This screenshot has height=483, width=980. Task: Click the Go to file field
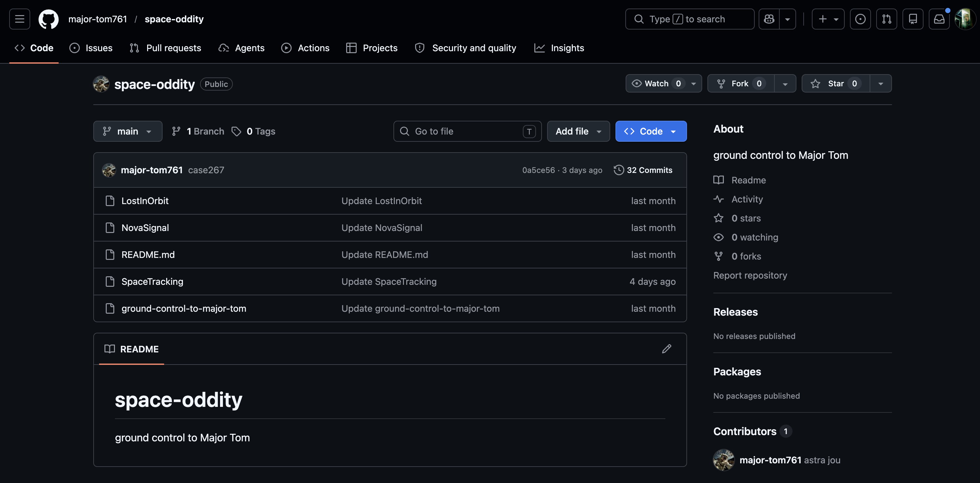467,131
